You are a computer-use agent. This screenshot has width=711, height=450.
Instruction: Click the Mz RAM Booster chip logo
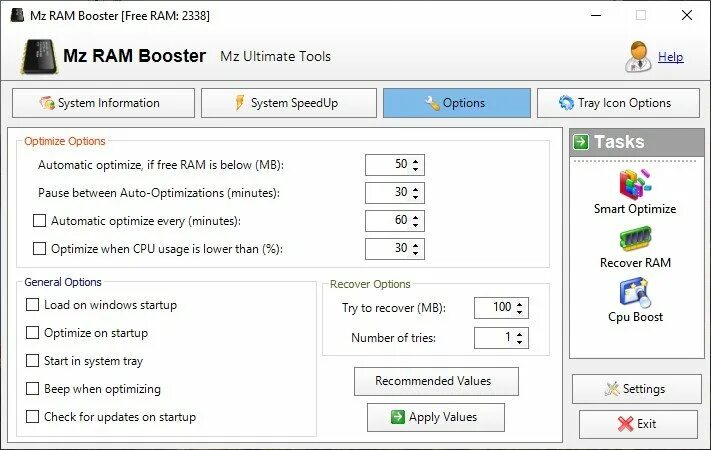39,57
